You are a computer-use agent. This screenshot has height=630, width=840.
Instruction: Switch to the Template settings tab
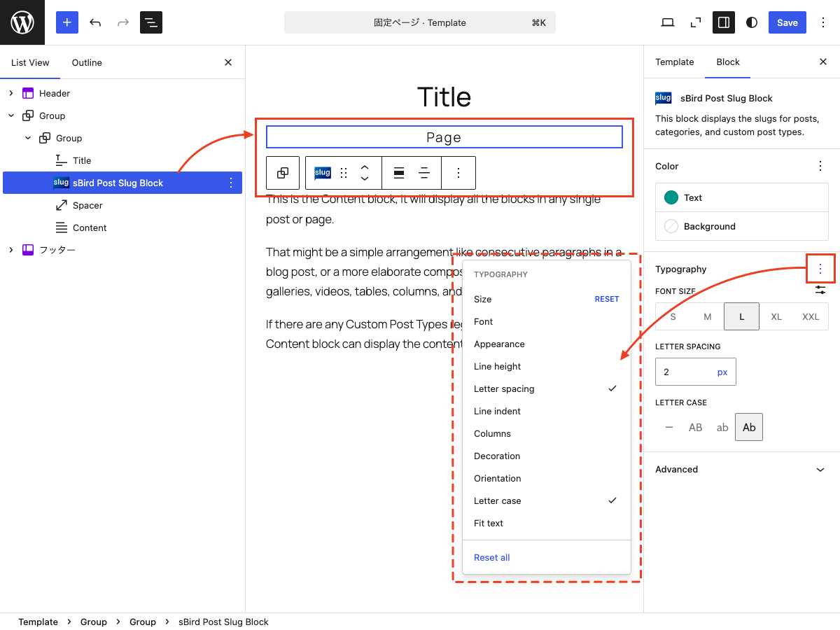675,62
